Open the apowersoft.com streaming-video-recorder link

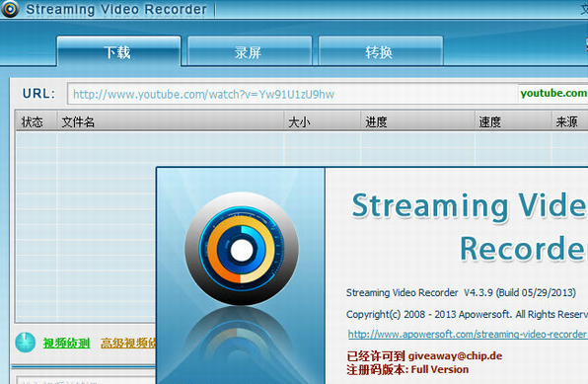[468, 334]
